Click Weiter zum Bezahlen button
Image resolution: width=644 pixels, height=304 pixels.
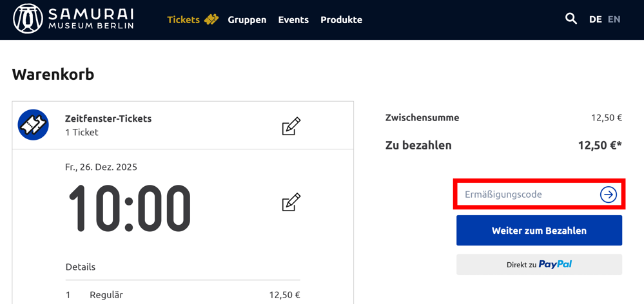click(x=540, y=231)
